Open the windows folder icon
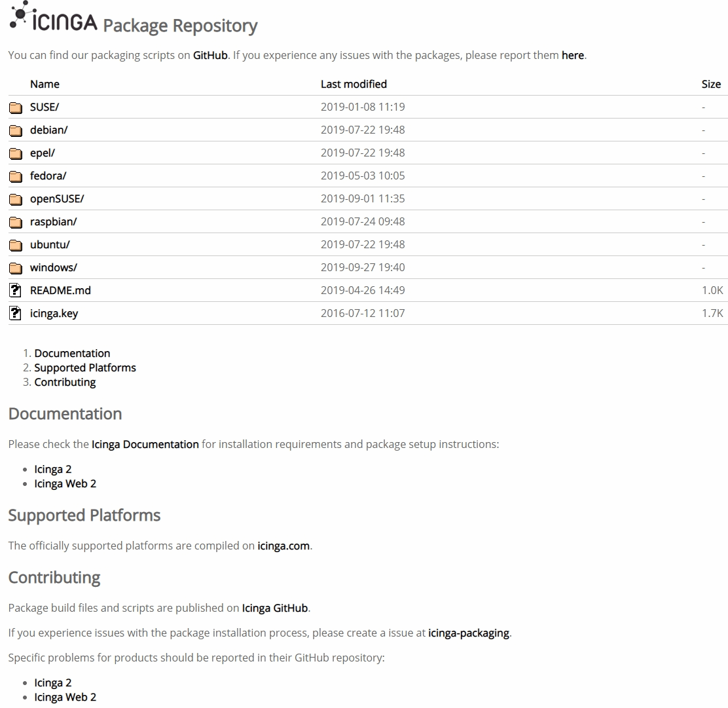The width and height of the screenshot is (728, 708). click(x=15, y=267)
